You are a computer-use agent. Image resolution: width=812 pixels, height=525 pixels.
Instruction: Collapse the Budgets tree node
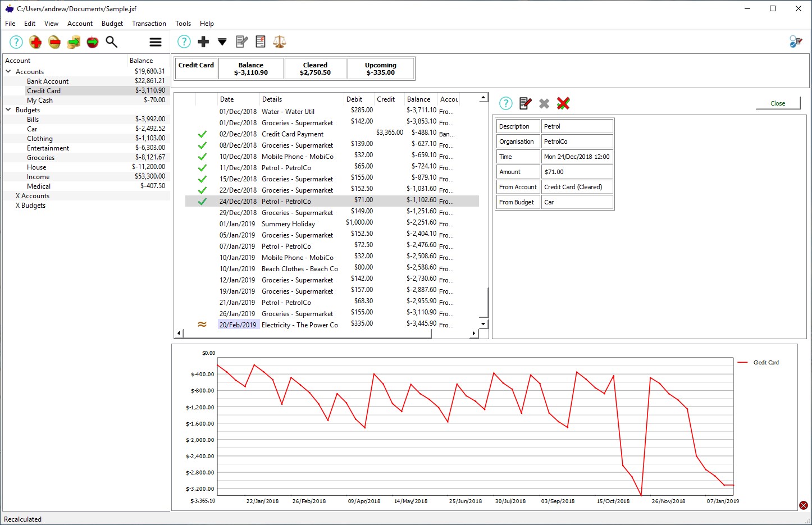8,109
